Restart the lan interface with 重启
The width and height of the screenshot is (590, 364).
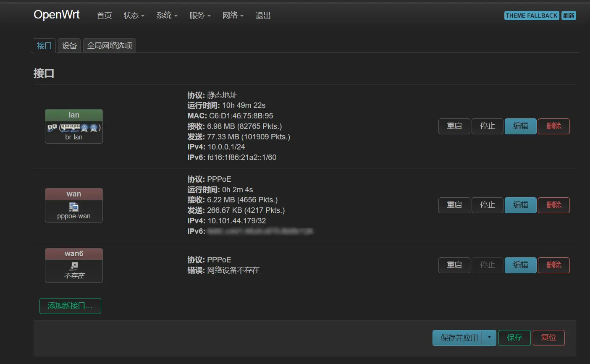coord(454,126)
